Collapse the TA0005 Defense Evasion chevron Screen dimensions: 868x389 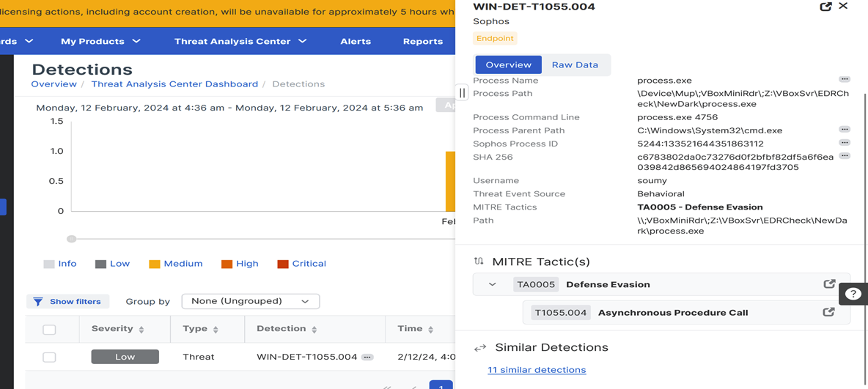tap(492, 284)
